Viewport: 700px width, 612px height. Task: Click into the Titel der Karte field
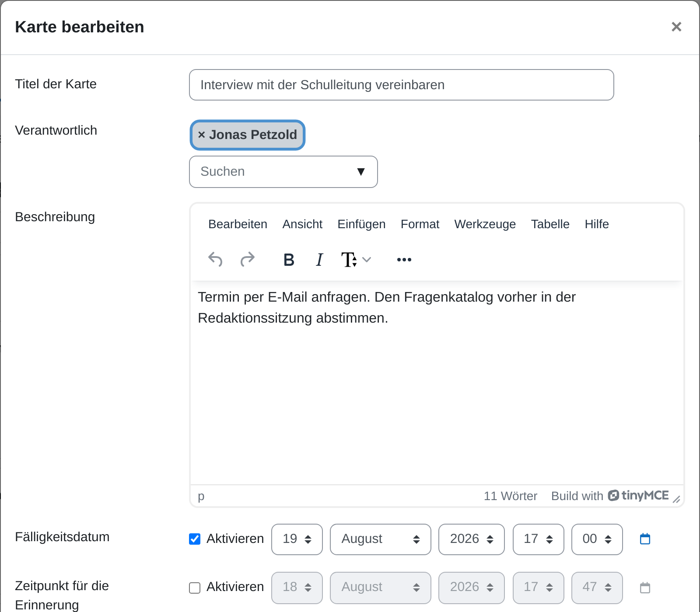click(x=402, y=85)
